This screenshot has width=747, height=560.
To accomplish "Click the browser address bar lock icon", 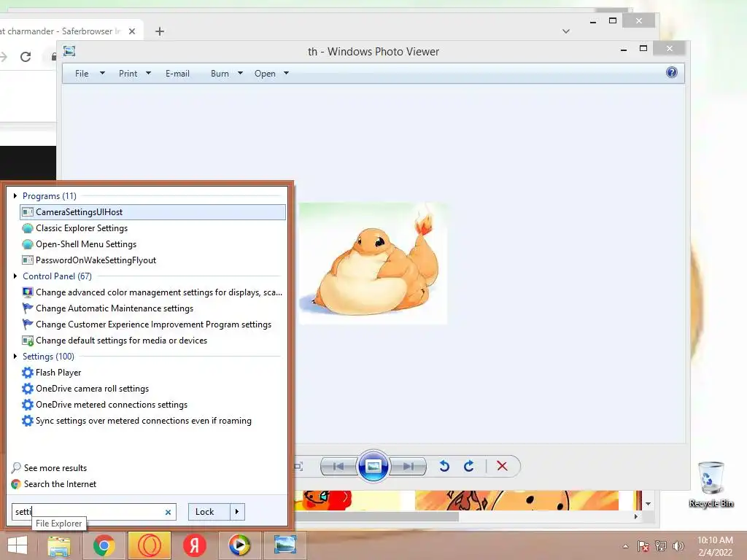I will pos(54,57).
